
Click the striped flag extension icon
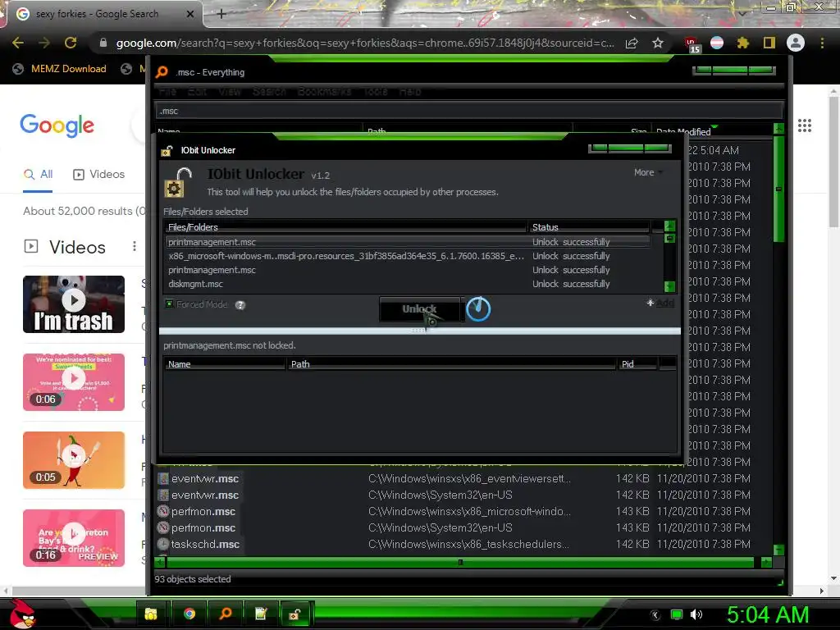pos(717,43)
